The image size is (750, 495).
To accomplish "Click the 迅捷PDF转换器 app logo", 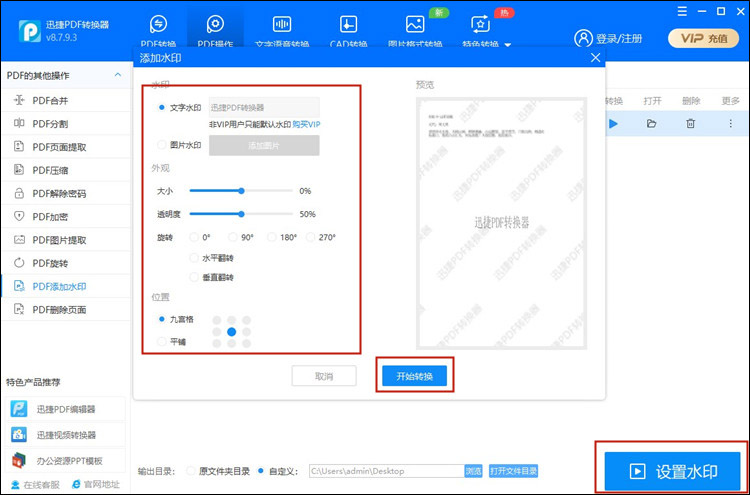I will point(30,31).
